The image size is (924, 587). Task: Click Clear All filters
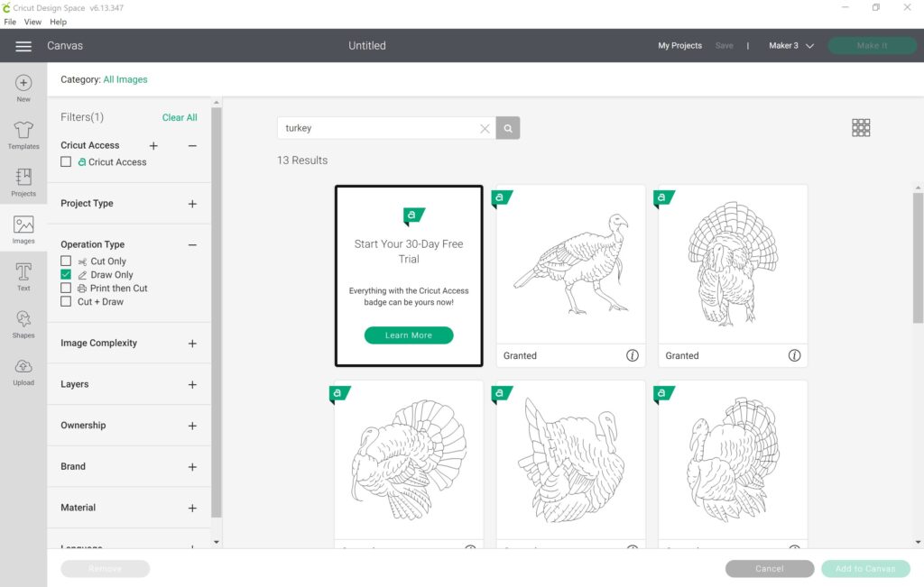pos(180,118)
